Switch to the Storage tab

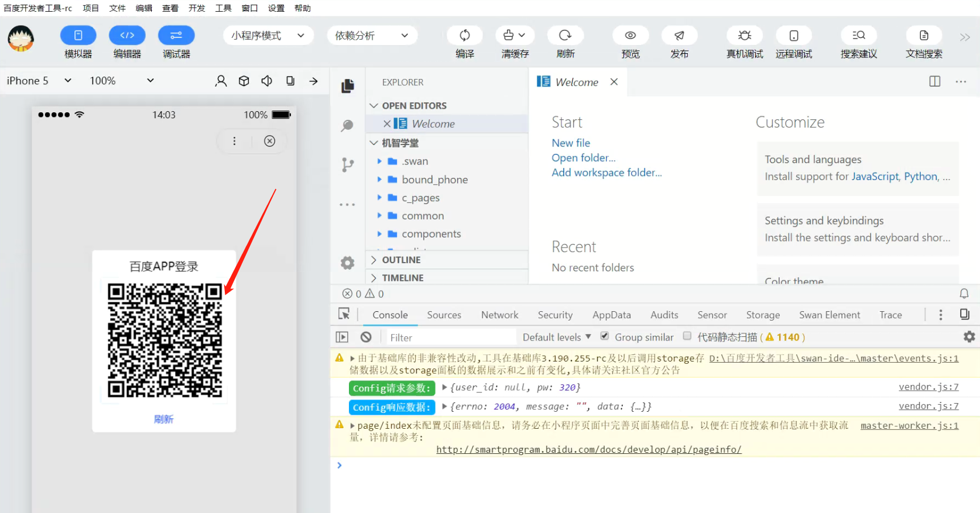[763, 315]
